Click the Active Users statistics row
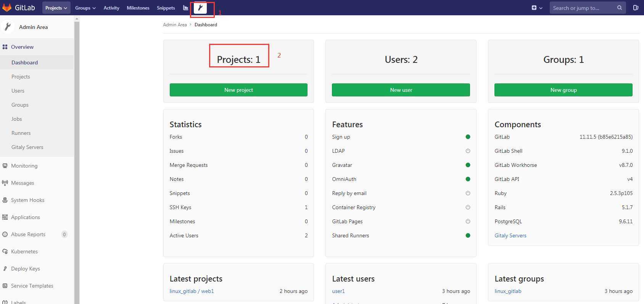This screenshot has height=304, width=644. (x=238, y=235)
